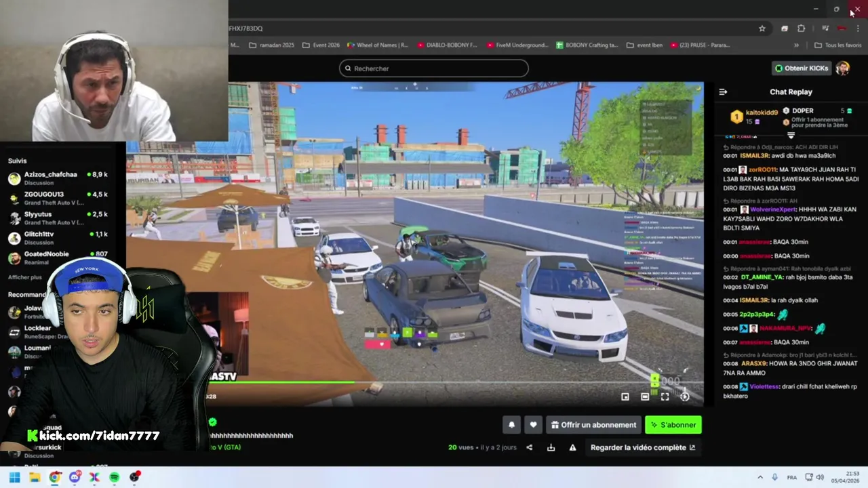Screen dimensions: 868x488
Task: Open Azizos_chafchaa followed channel
Action: 58,178
